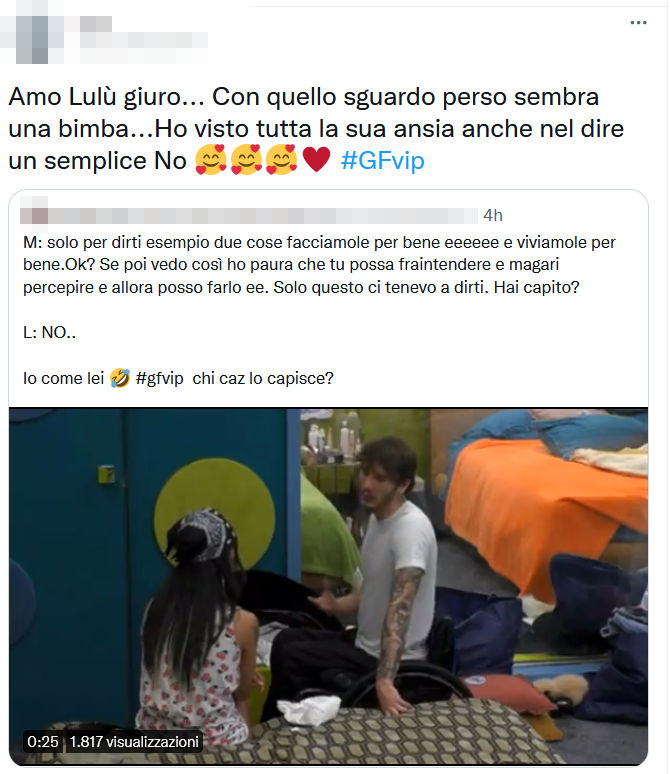
Task: Click the last smiling-hearts emoji before the heart
Action: point(281,159)
